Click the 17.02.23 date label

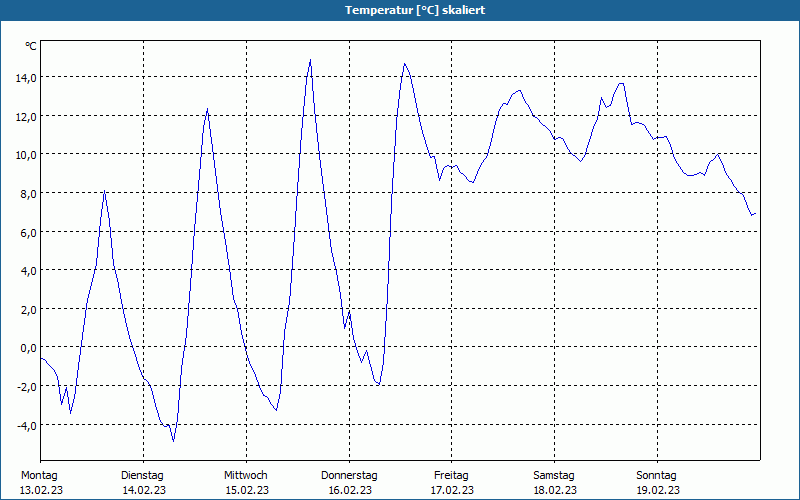point(452,490)
